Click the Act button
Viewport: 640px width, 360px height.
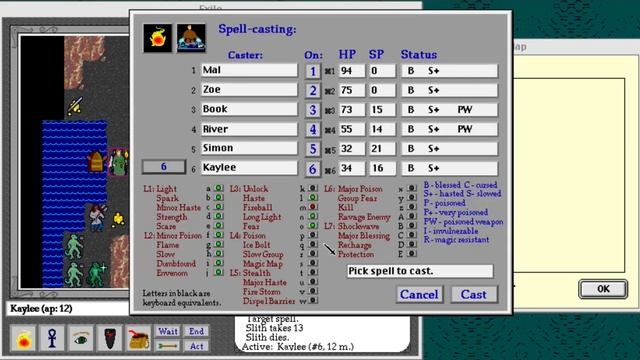pyautogui.click(x=196, y=346)
